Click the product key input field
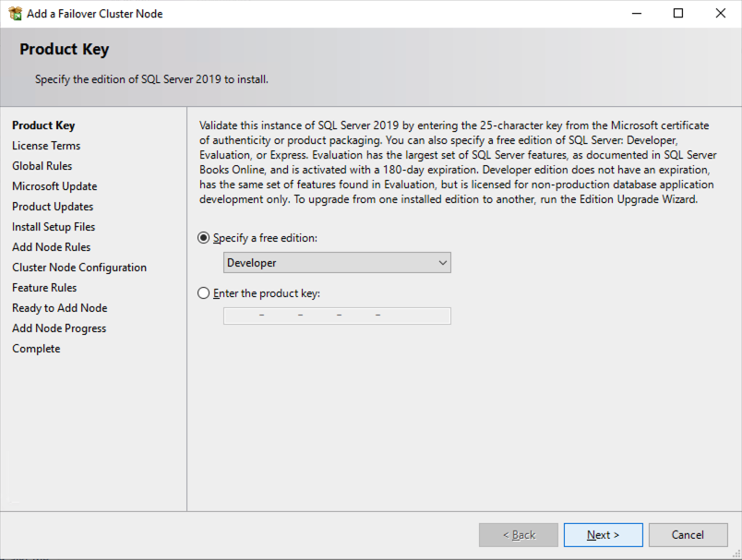 click(337, 316)
